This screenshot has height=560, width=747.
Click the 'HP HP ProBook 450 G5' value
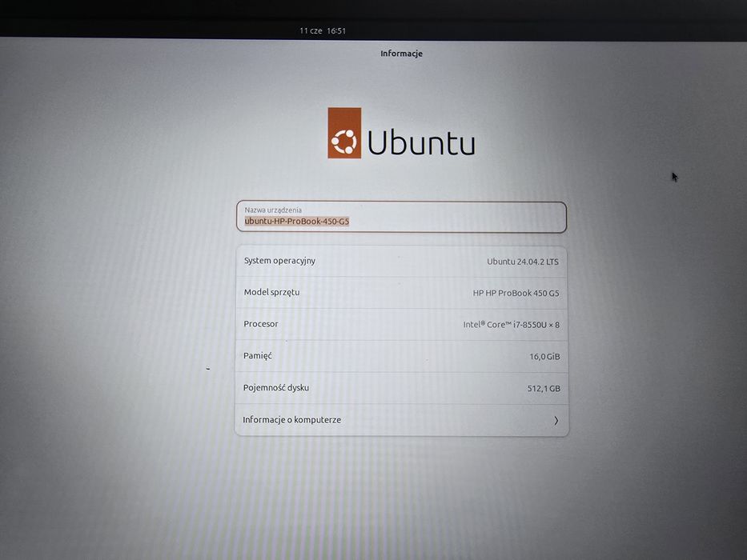coord(516,294)
